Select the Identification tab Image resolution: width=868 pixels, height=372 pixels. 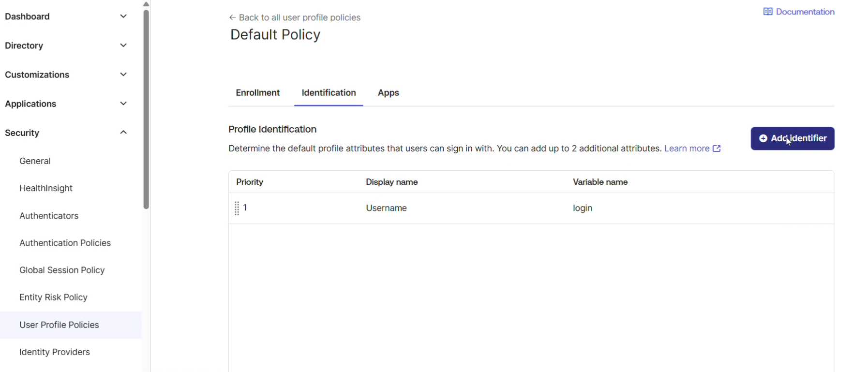coord(329,93)
